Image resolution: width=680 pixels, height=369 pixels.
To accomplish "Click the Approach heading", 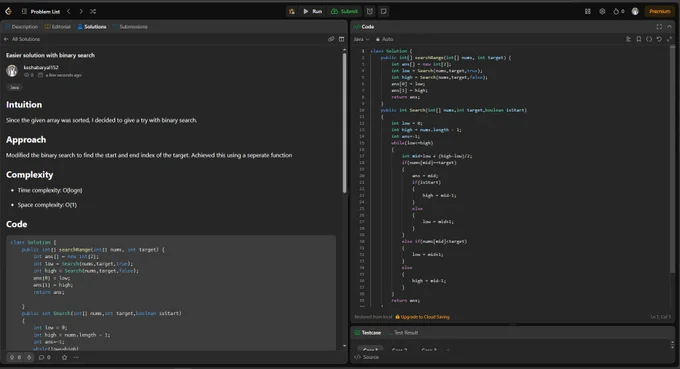I will 26,140.
